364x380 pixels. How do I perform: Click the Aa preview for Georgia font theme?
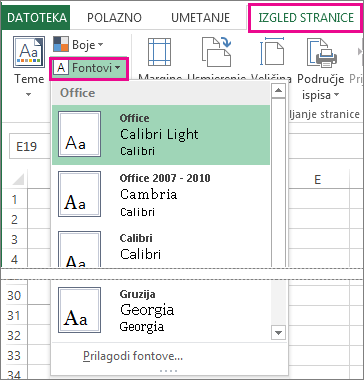click(79, 310)
